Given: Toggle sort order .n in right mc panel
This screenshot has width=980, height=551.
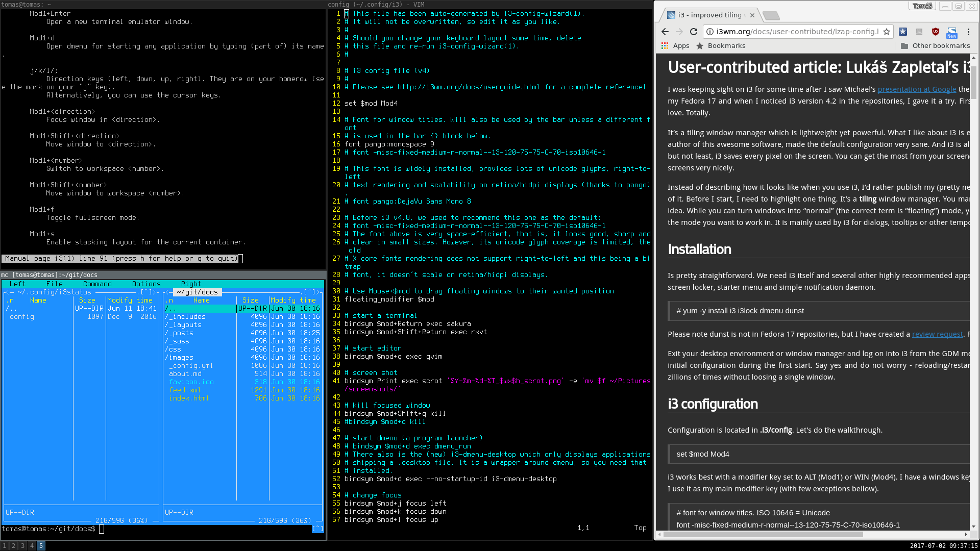Looking at the screenshot, I should (169, 300).
